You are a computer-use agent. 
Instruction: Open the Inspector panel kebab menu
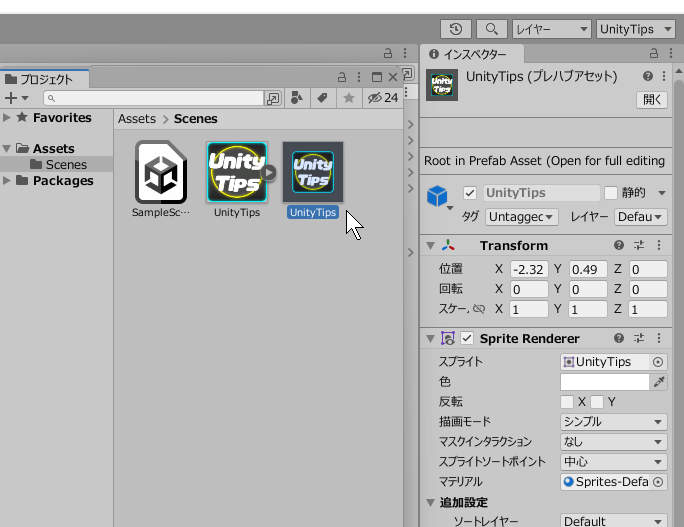[671, 54]
